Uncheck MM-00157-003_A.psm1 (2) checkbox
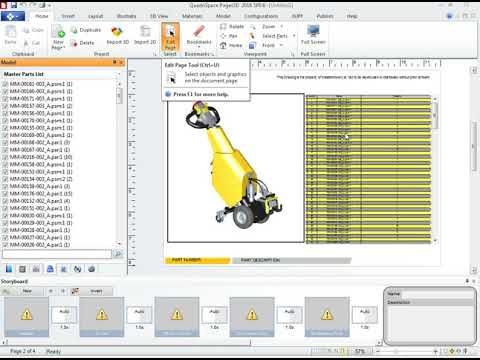480x360 pixels. [5, 106]
